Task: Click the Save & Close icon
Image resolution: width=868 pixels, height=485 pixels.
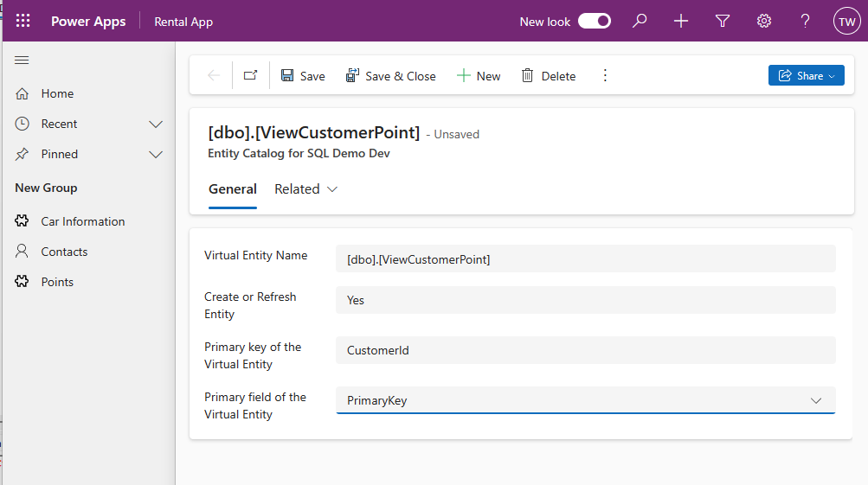Action: click(352, 75)
